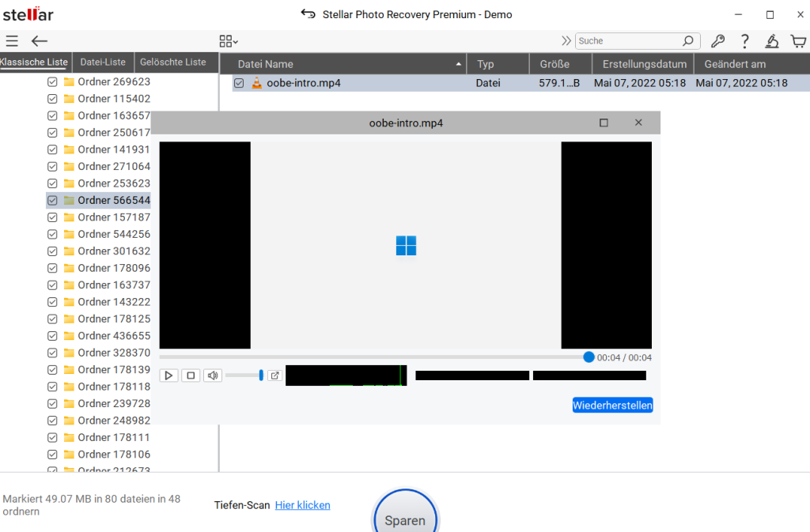Click the Wiederherstellen button
810x532 pixels.
(x=612, y=406)
